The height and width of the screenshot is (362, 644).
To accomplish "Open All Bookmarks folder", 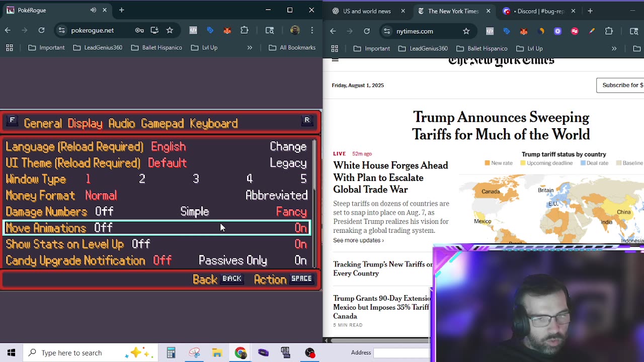I will (x=292, y=47).
